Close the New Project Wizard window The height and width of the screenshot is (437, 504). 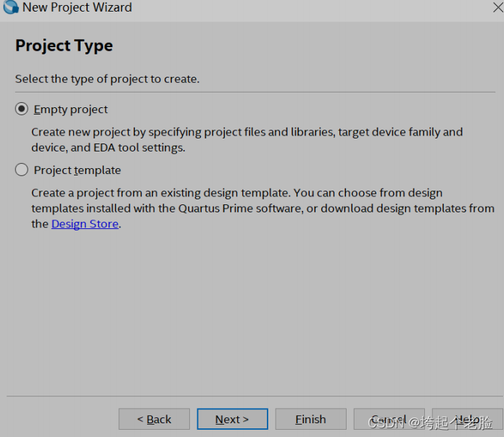point(498,7)
